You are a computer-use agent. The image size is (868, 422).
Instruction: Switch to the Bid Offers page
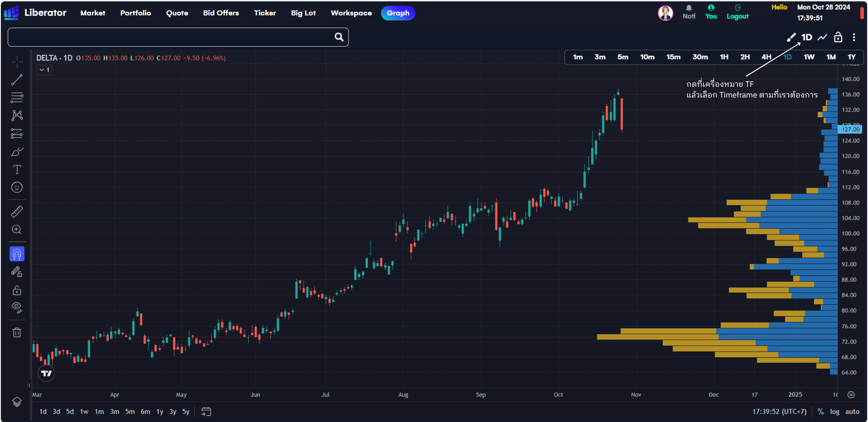click(x=221, y=13)
